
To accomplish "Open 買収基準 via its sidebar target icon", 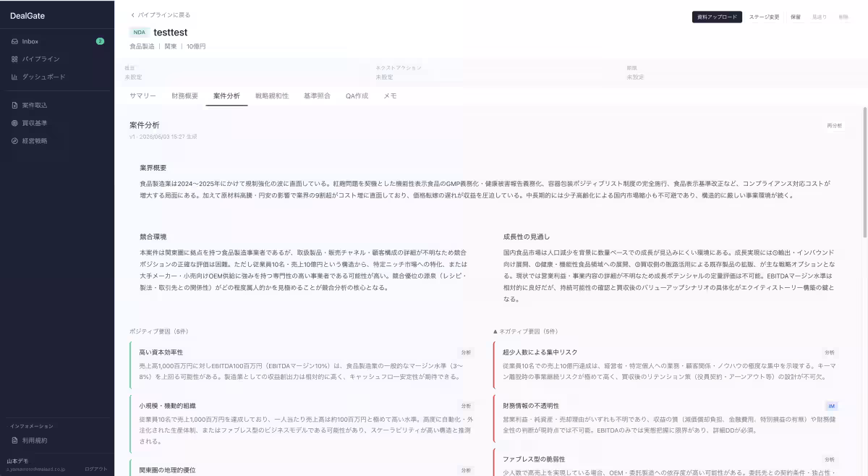I will click(14, 123).
